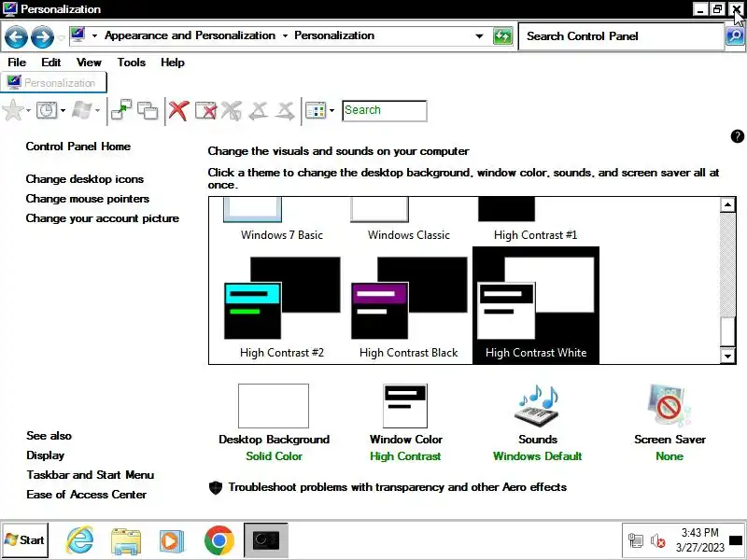Open Windows Media Player on taskbar
747x560 pixels.
(x=172, y=540)
